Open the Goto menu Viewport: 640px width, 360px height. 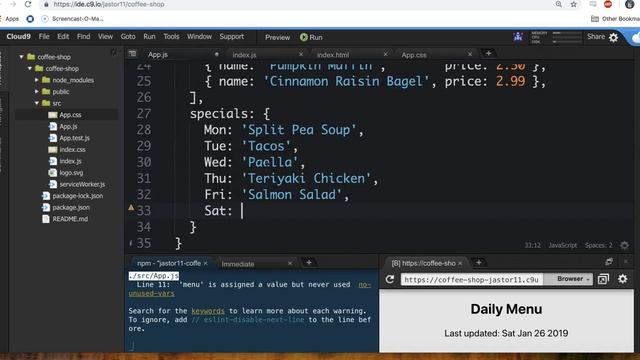[128, 36]
